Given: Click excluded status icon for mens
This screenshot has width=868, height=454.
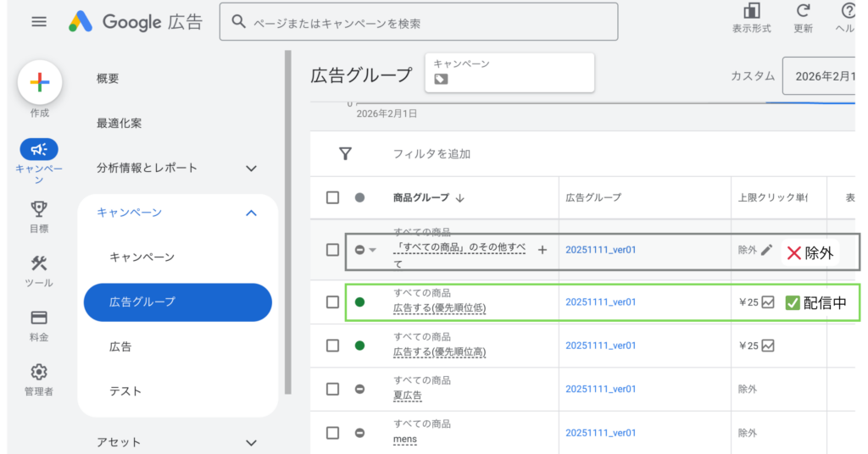Looking at the screenshot, I should point(359,433).
